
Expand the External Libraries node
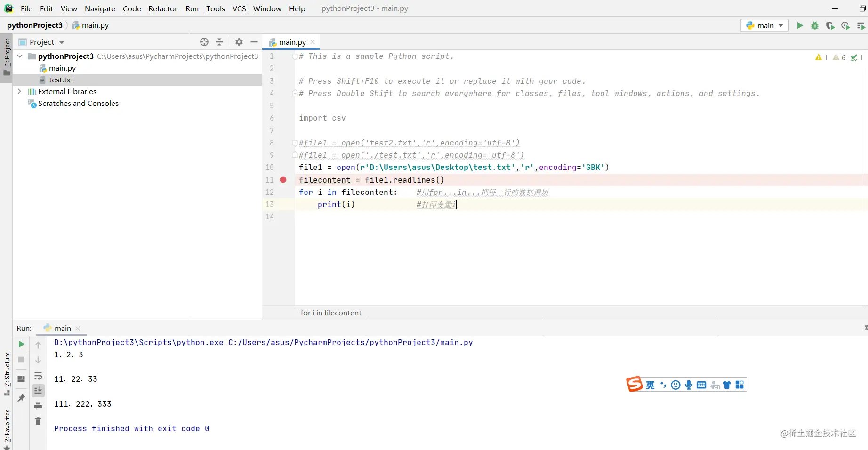[19, 91]
